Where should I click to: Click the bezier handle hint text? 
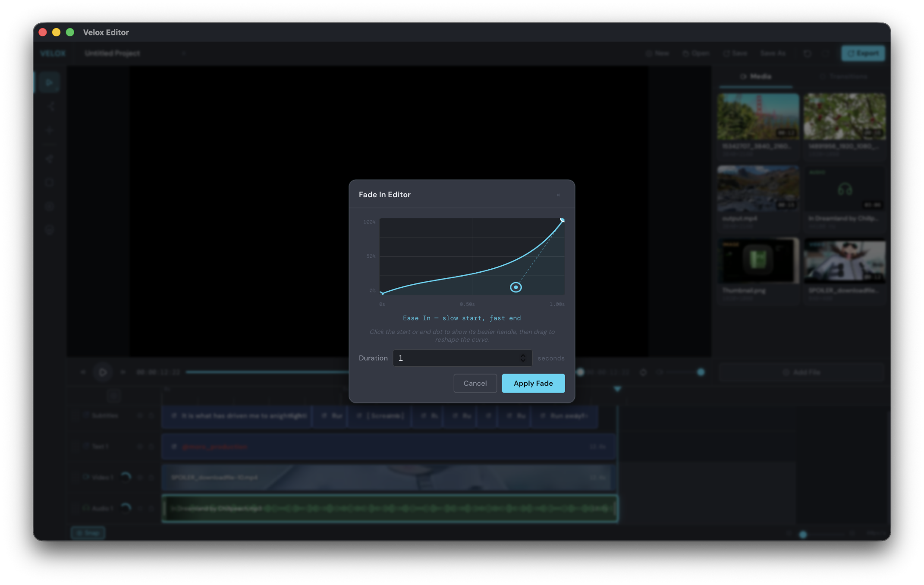point(462,336)
